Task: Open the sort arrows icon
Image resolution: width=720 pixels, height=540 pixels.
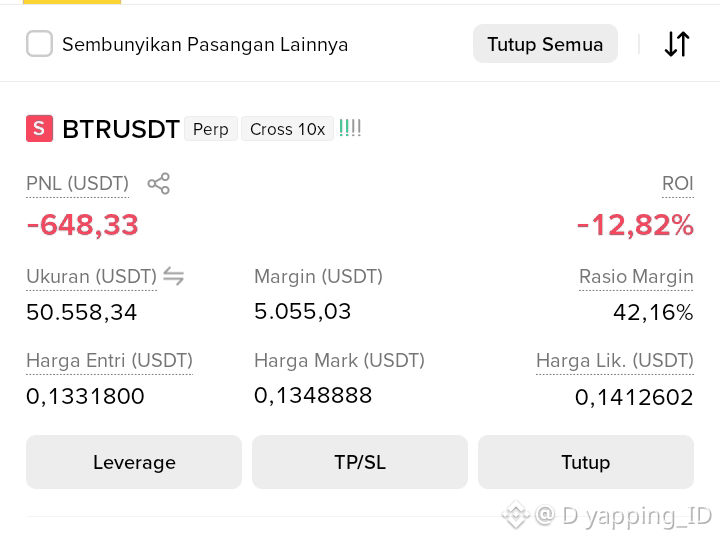Action: click(x=677, y=44)
